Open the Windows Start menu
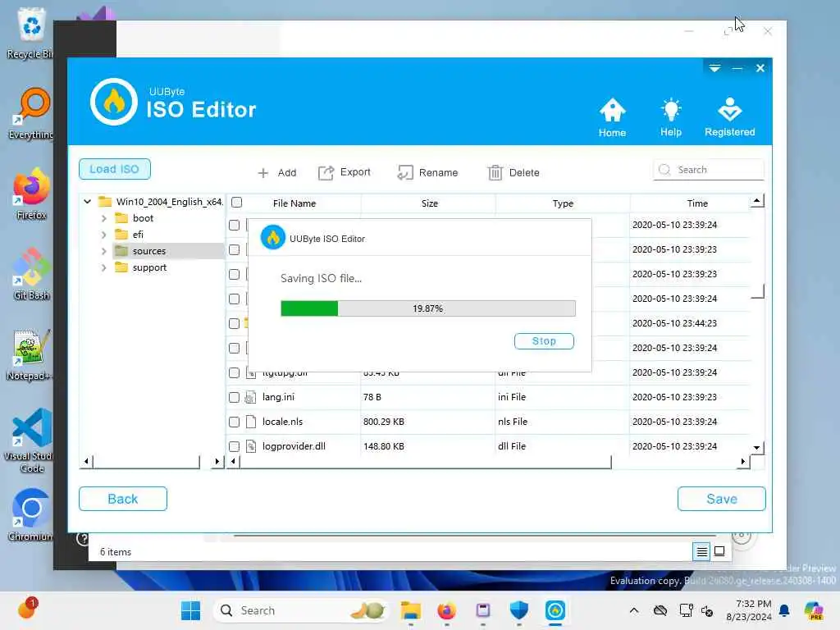The image size is (840, 630). pyautogui.click(x=190, y=610)
